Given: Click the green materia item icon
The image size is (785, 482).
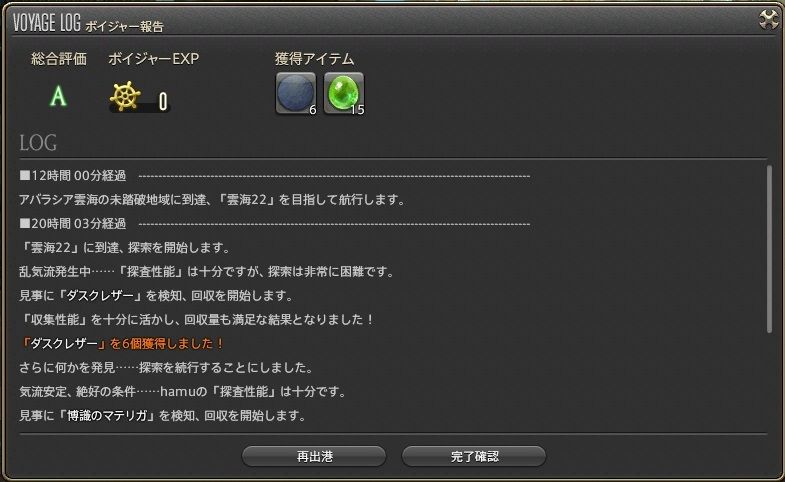Looking at the screenshot, I should 344,94.
